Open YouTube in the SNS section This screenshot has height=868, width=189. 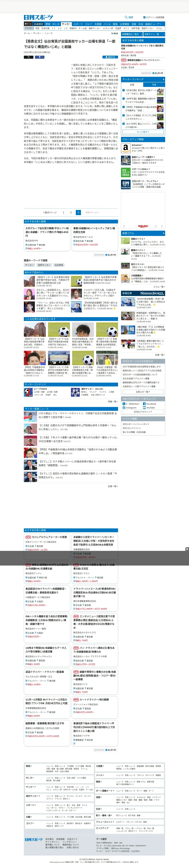149,408
